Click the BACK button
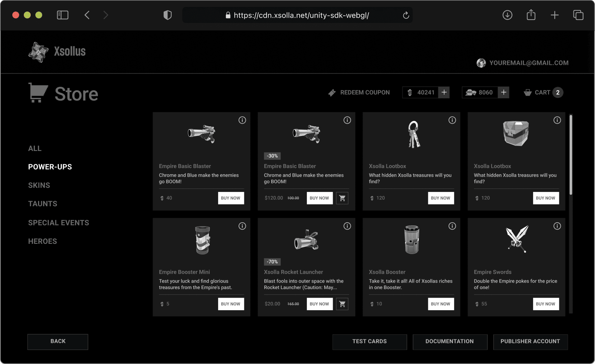This screenshot has width=595, height=364. pyautogui.click(x=58, y=342)
